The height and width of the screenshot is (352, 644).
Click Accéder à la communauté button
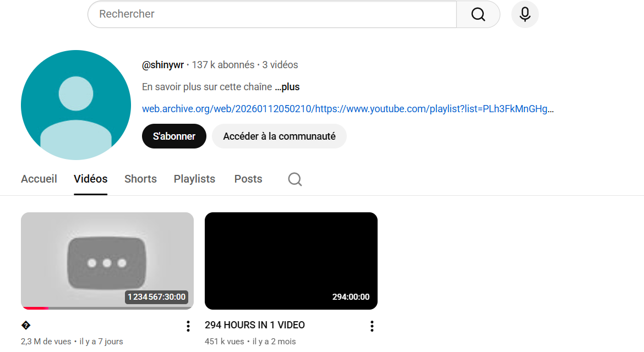pos(279,136)
